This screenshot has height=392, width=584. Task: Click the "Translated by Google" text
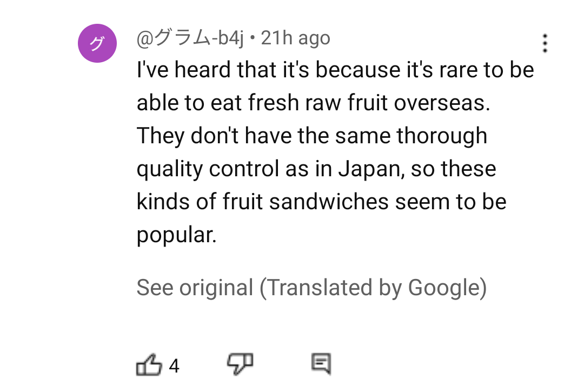tap(373, 288)
